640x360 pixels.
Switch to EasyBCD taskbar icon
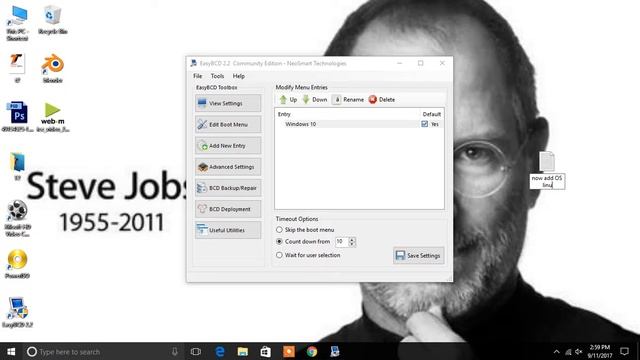(x=335, y=351)
